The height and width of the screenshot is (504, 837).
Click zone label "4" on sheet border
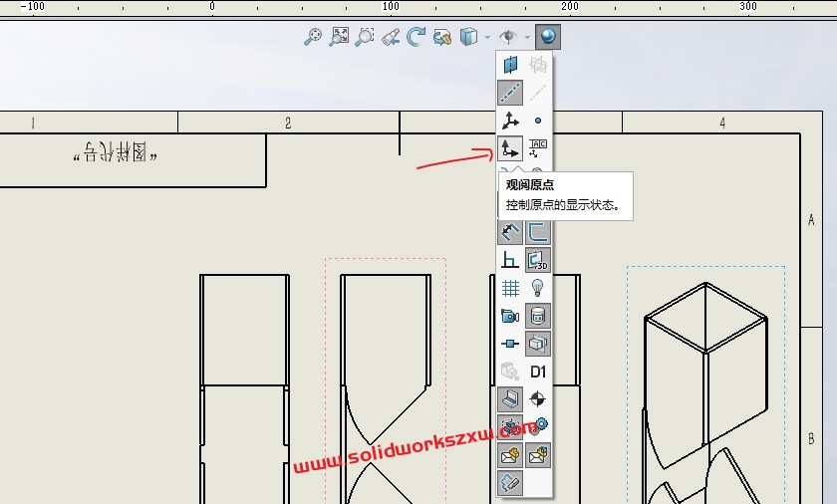point(722,124)
